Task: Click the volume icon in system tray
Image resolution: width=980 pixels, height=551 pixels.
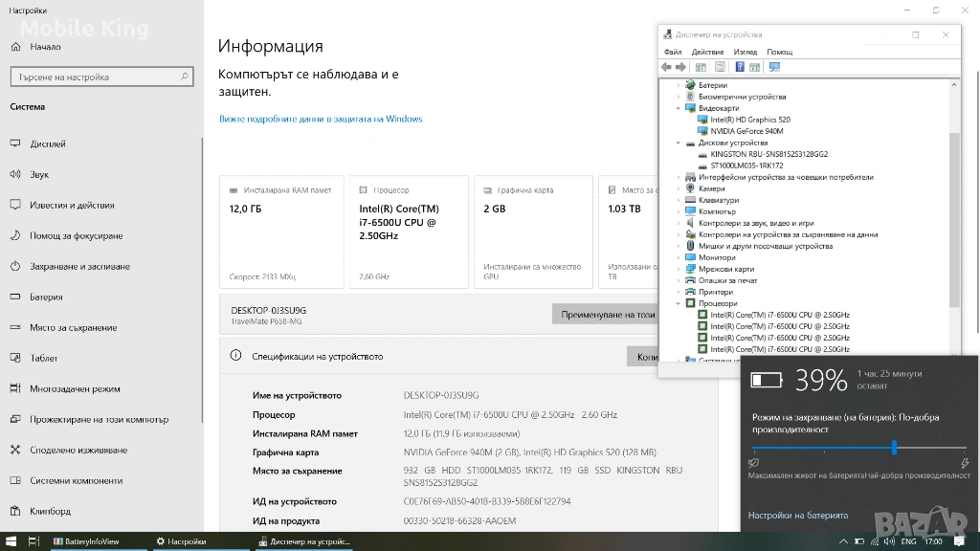Action: tap(887, 541)
